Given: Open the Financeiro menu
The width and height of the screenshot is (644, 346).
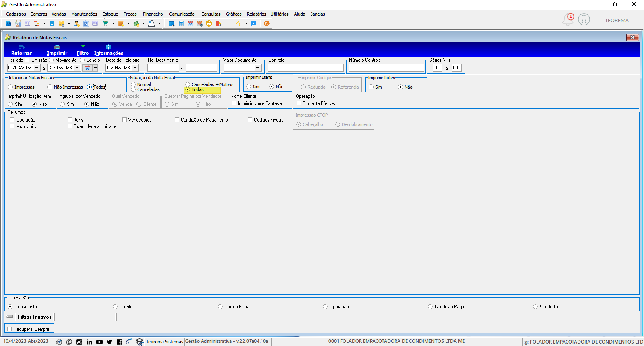Looking at the screenshot, I should tap(153, 14).
